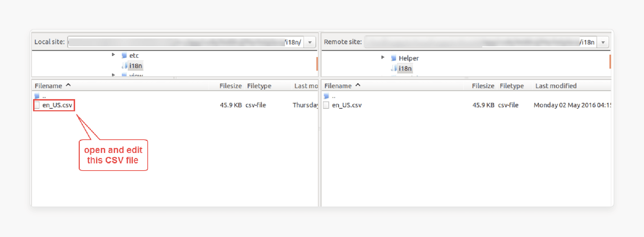
Task: Sort remote files by Filesize column
Action: pyautogui.click(x=483, y=86)
